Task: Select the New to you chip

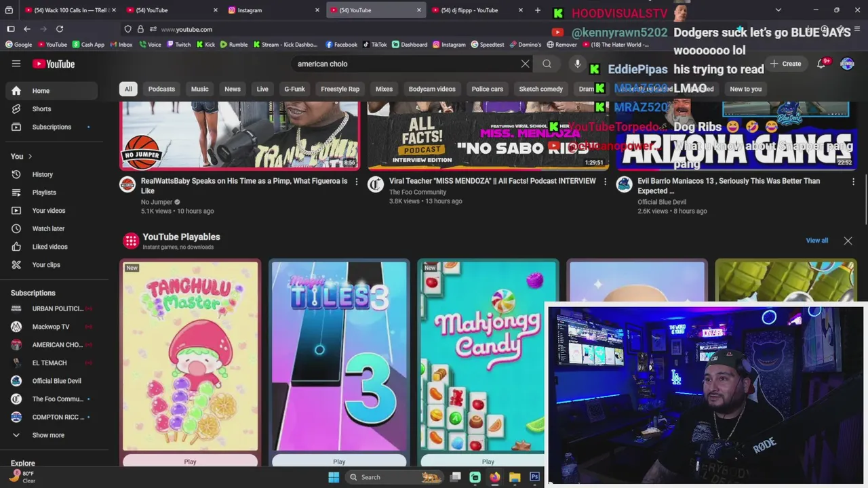Action: coord(745,89)
